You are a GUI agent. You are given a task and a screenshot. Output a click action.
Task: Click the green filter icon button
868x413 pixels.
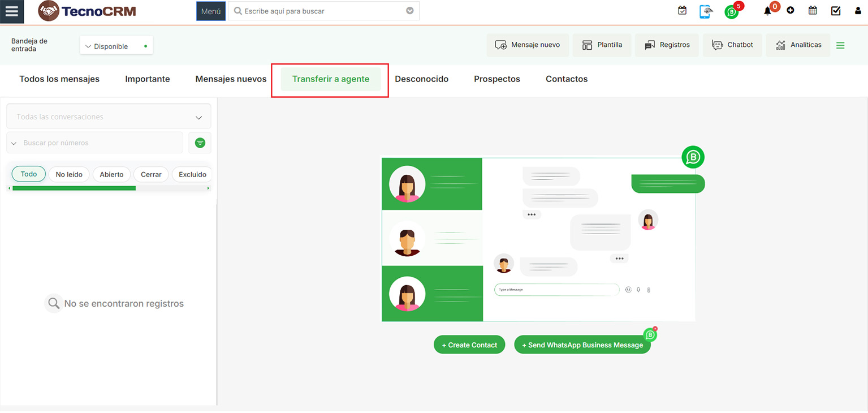click(200, 143)
